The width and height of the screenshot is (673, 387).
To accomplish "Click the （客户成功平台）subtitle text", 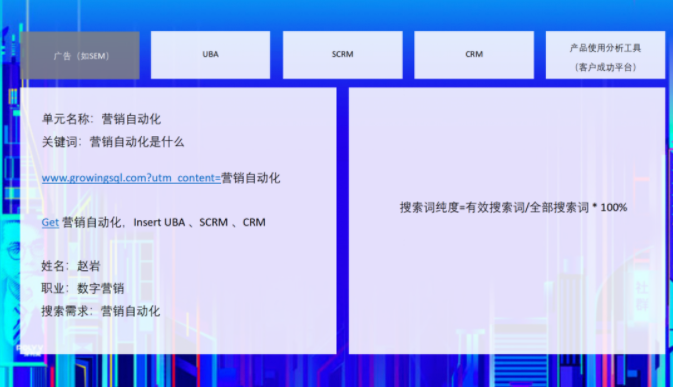I will 605,67.
